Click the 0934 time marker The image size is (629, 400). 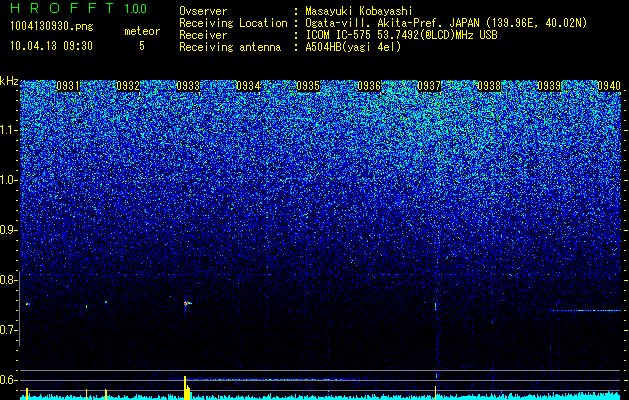click(248, 86)
